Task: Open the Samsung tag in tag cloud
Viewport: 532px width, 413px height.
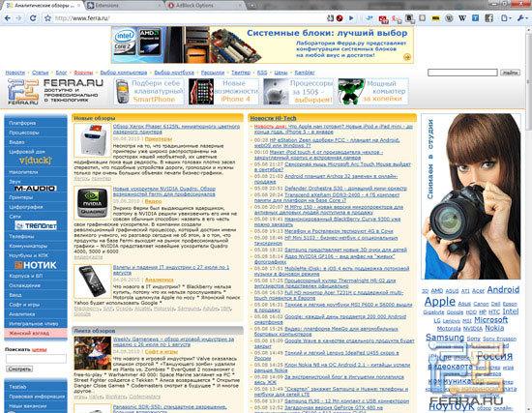Action: (445, 338)
